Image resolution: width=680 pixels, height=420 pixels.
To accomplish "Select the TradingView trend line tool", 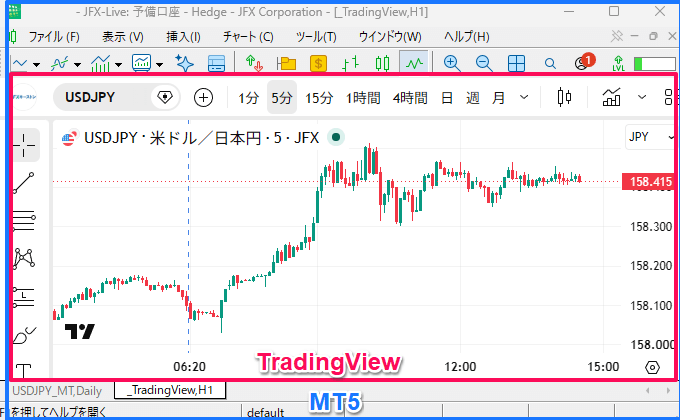I will [x=24, y=183].
